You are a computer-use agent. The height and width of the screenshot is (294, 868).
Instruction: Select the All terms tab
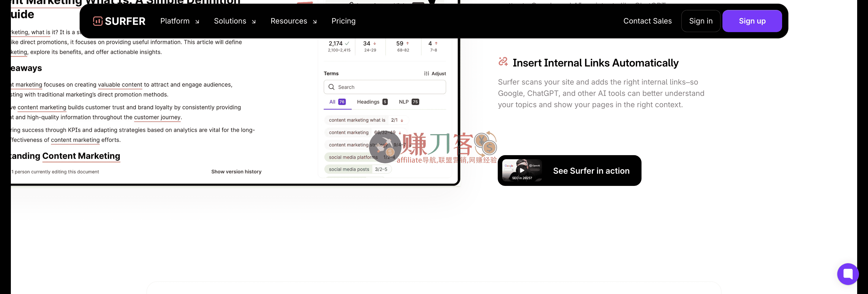point(337,102)
